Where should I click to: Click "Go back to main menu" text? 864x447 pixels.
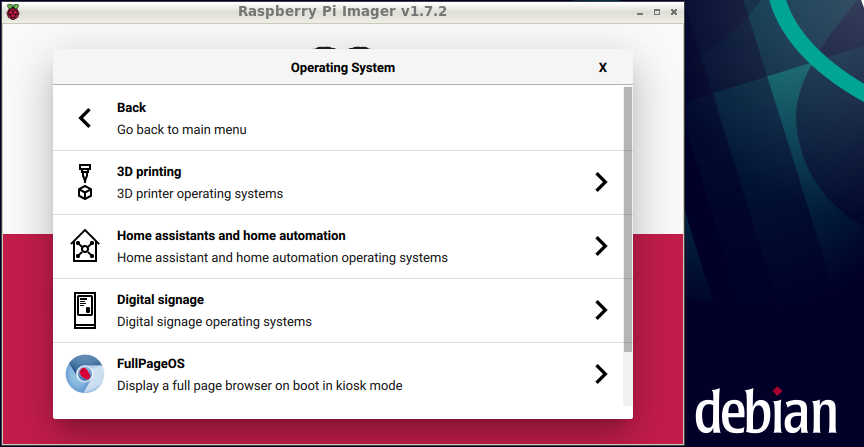pyautogui.click(x=181, y=129)
